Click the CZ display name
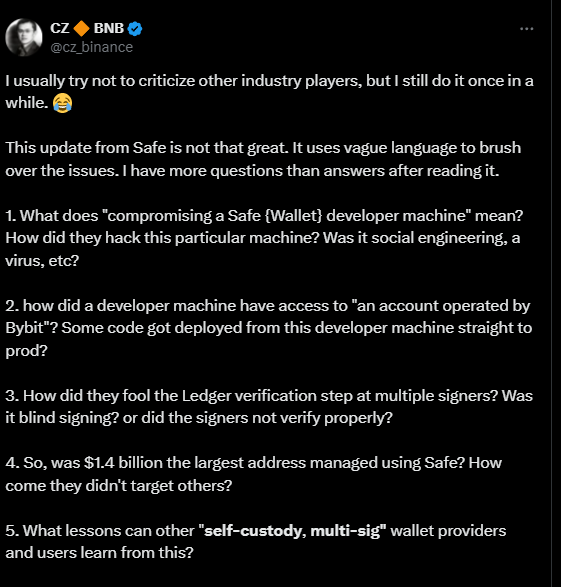Image resolution: width=561 pixels, height=587 pixels. [60, 28]
